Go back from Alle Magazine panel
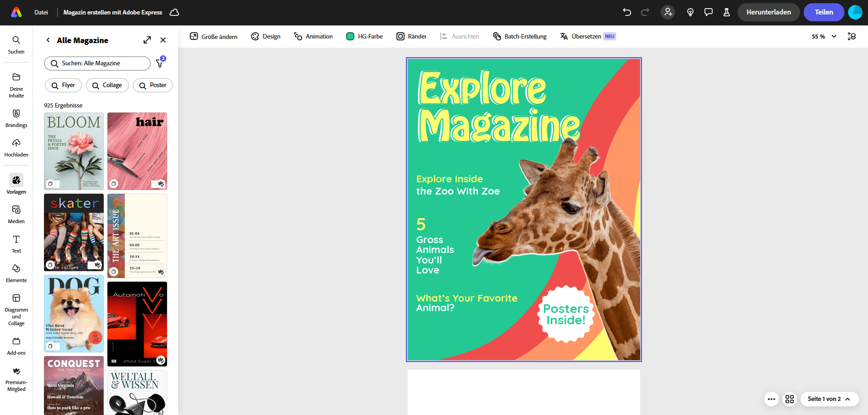The width and height of the screenshot is (868, 415). click(x=48, y=40)
